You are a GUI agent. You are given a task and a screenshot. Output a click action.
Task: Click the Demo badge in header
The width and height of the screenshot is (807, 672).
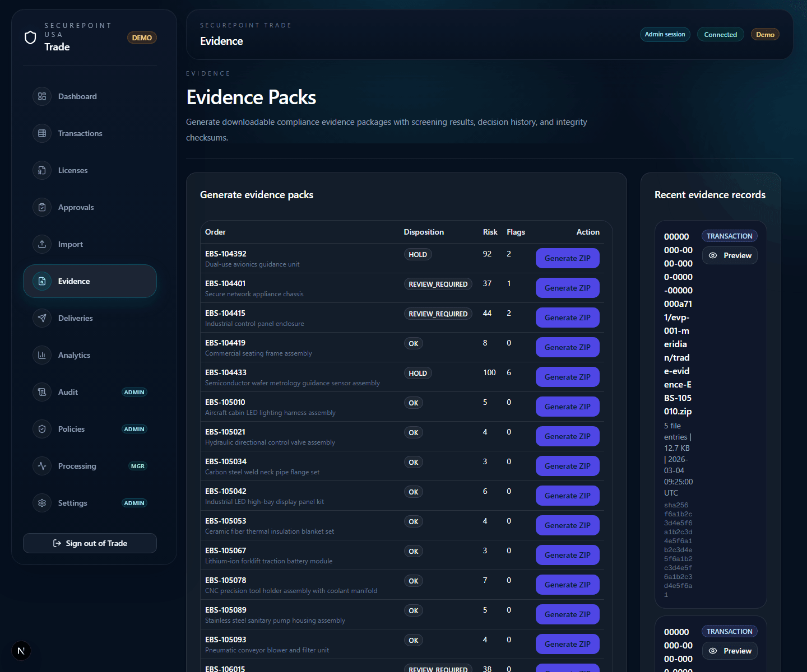point(765,34)
